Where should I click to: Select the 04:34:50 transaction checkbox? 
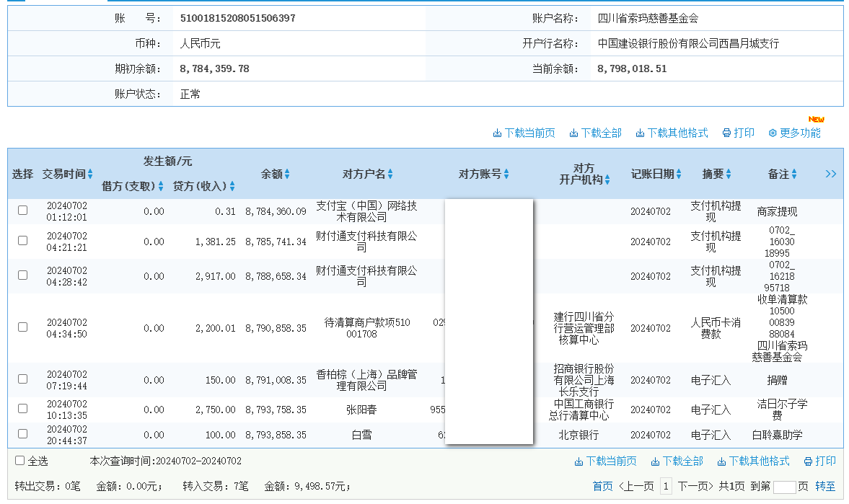tap(23, 327)
